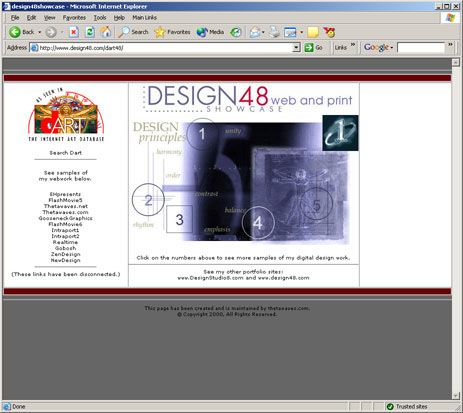Screen dimensions: 463x413
Task: Click circled number 2 on design image
Action: click(148, 200)
